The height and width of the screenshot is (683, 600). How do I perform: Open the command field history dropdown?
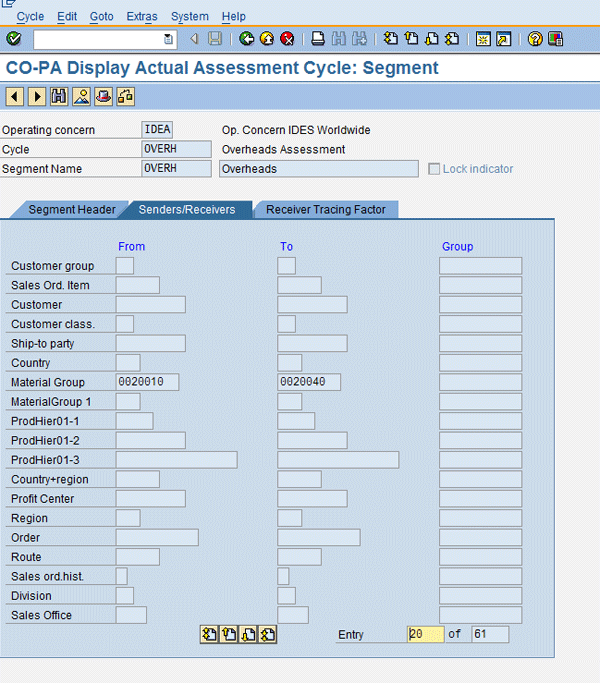[168, 39]
